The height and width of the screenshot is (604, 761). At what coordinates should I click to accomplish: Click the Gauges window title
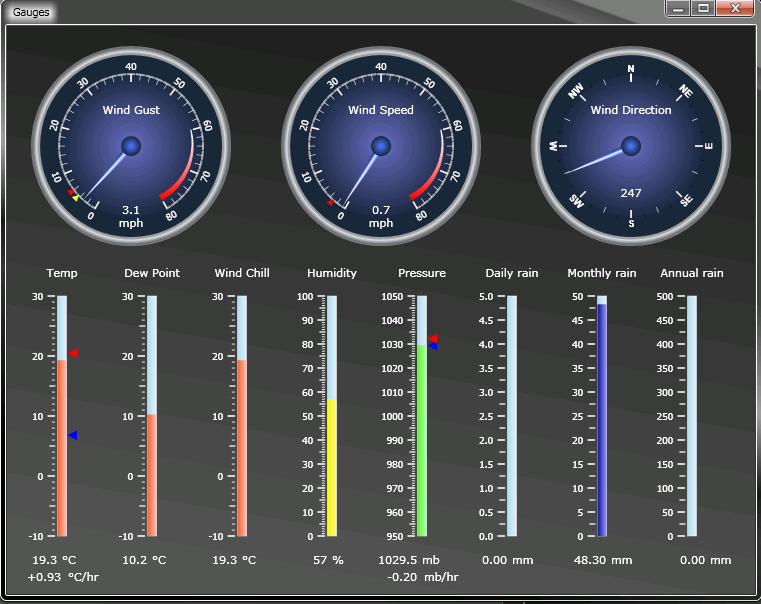30,12
